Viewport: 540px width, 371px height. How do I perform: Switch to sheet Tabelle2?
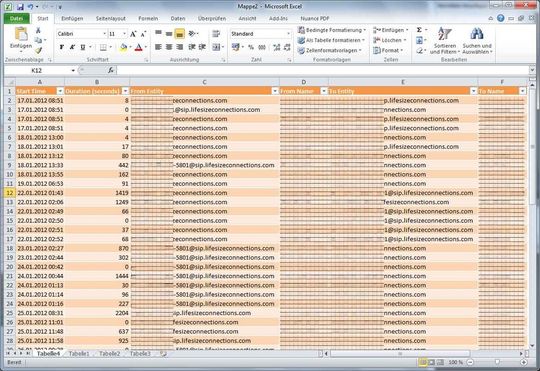click(110, 354)
